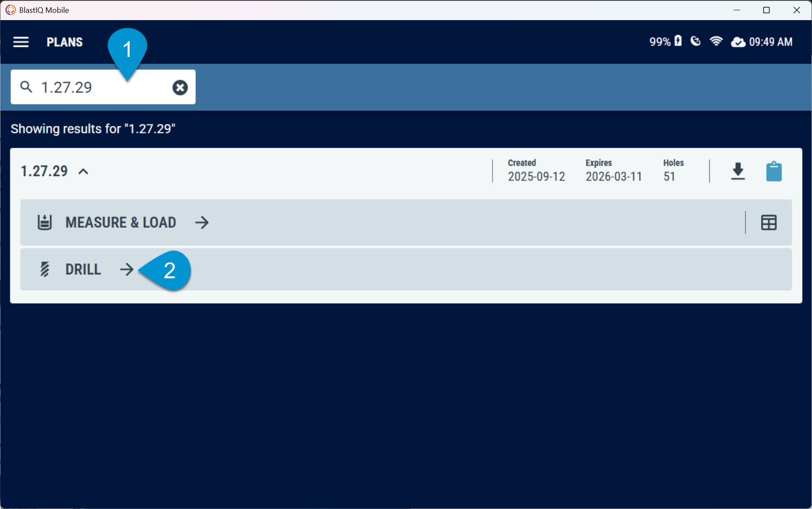Click the 'Showing results for' text
The image size is (812, 509).
point(93,129)
